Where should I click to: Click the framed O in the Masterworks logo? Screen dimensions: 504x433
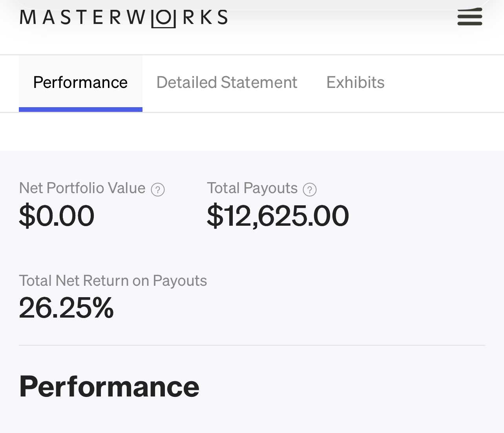163,18
